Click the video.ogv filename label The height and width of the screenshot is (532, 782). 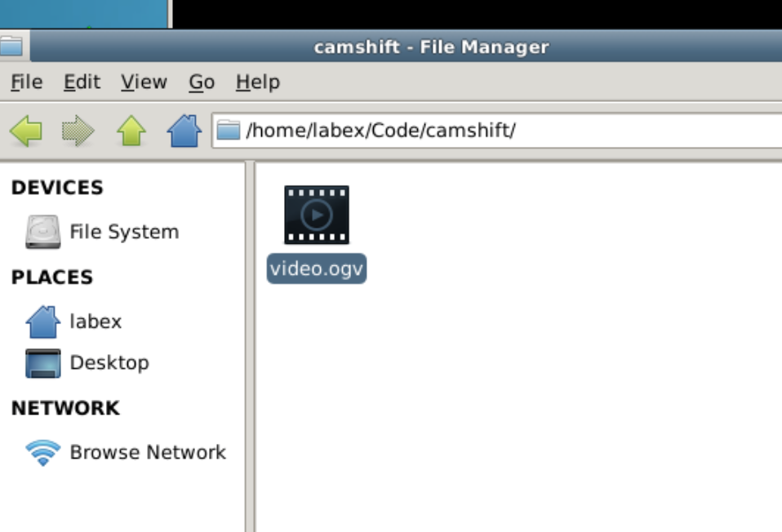pos(317,268)
